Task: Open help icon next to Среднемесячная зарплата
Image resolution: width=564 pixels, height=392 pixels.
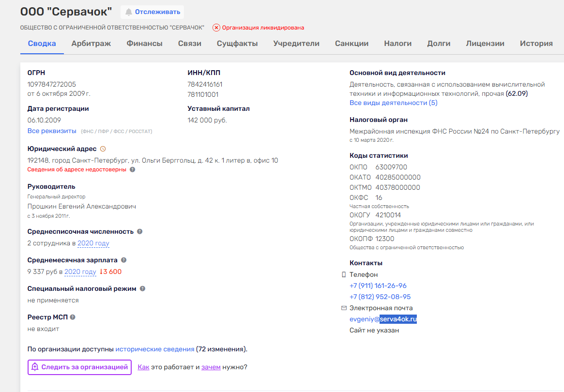Action: point(124,260)
